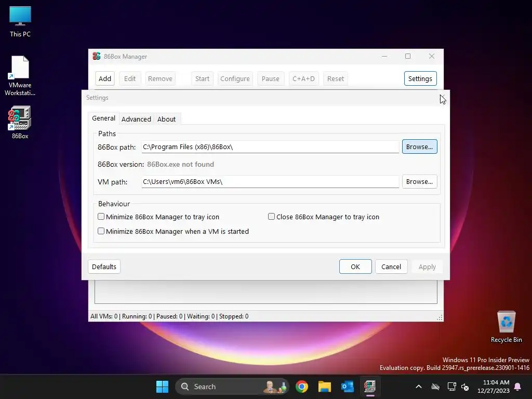
Task: Select the 86Box Manager taskbar icon
Action: click(370, 387)
